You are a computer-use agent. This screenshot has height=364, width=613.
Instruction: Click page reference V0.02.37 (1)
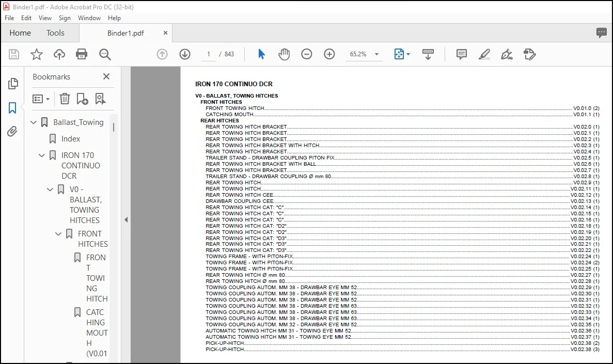click(x=585, y=337)
